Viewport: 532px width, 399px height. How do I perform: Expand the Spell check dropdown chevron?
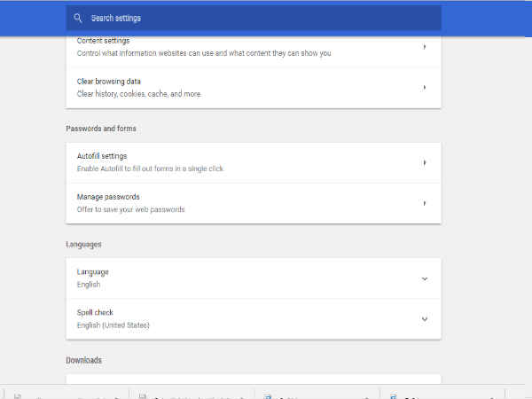tap(425, 319)
